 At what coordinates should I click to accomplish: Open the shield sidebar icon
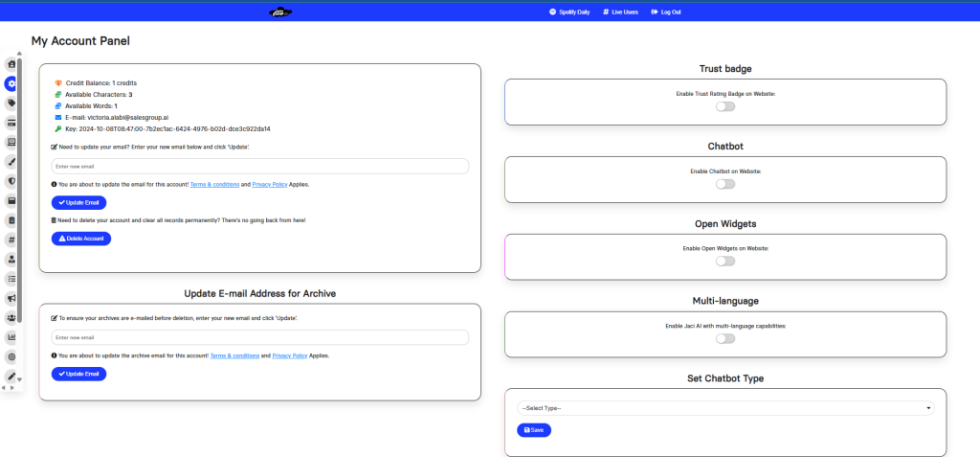point(11,181)
